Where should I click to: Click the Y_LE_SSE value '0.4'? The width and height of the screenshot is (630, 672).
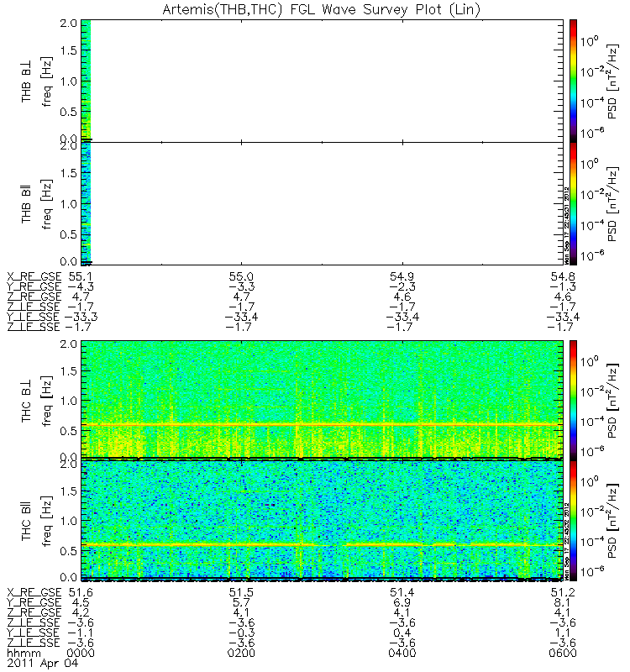(402, 633)
